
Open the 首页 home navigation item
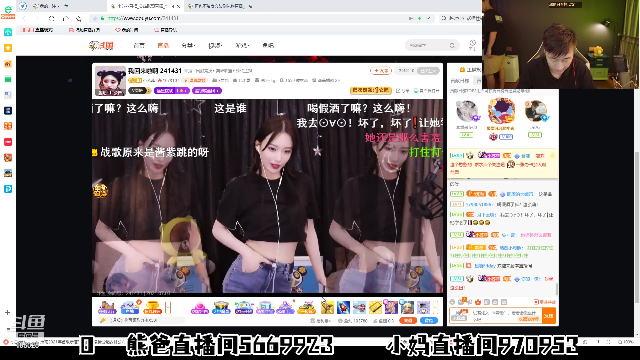[x=139, y=45]
